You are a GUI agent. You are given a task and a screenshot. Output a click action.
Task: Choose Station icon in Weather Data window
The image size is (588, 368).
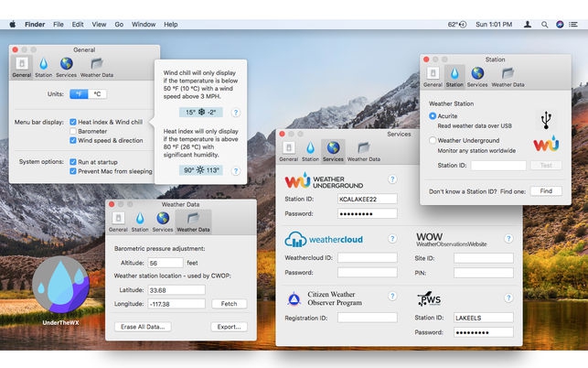[x=140, y=222]
